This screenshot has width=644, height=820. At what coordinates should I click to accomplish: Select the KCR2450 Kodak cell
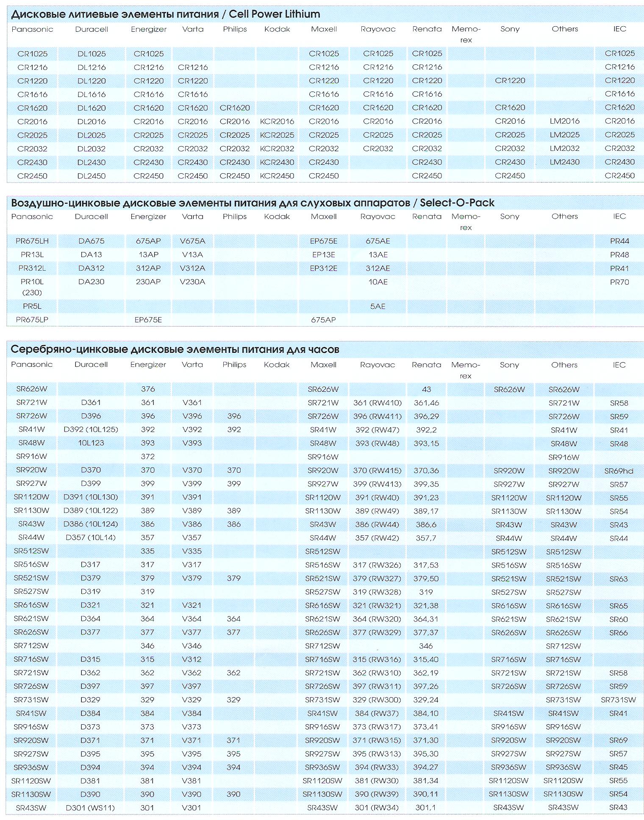click(277, 176)
